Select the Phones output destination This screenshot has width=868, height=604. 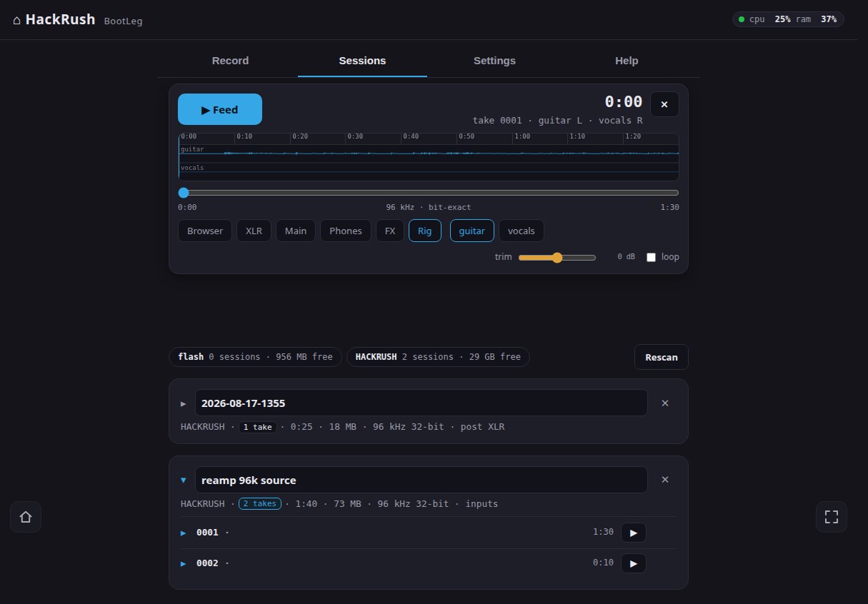(346, 231)
